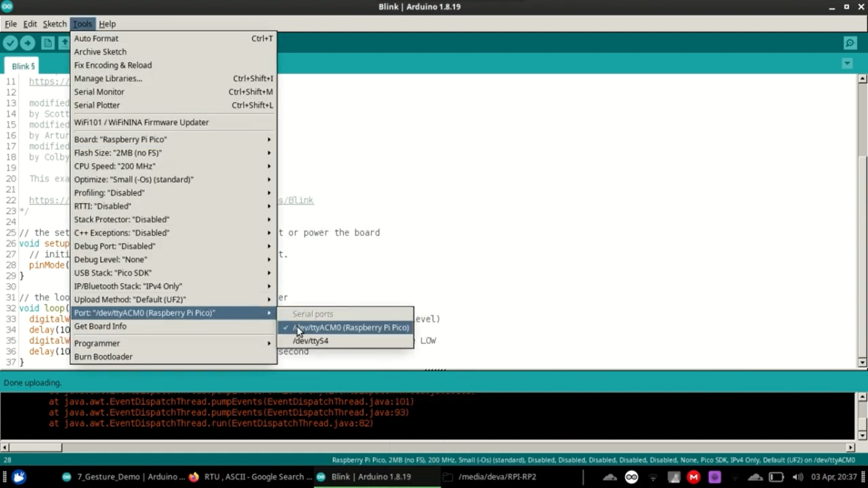Click console vertical scrollbar down arrow

(x=862, y=436)
